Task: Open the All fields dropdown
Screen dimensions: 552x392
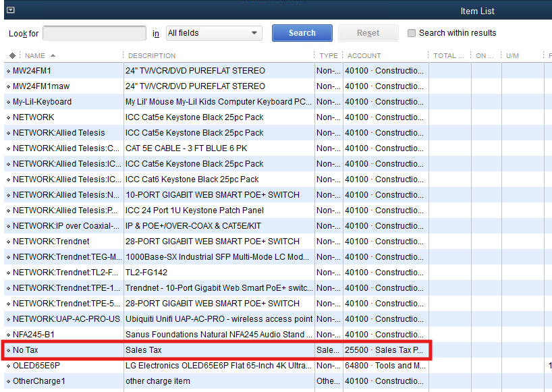Action: coord(214,33)
